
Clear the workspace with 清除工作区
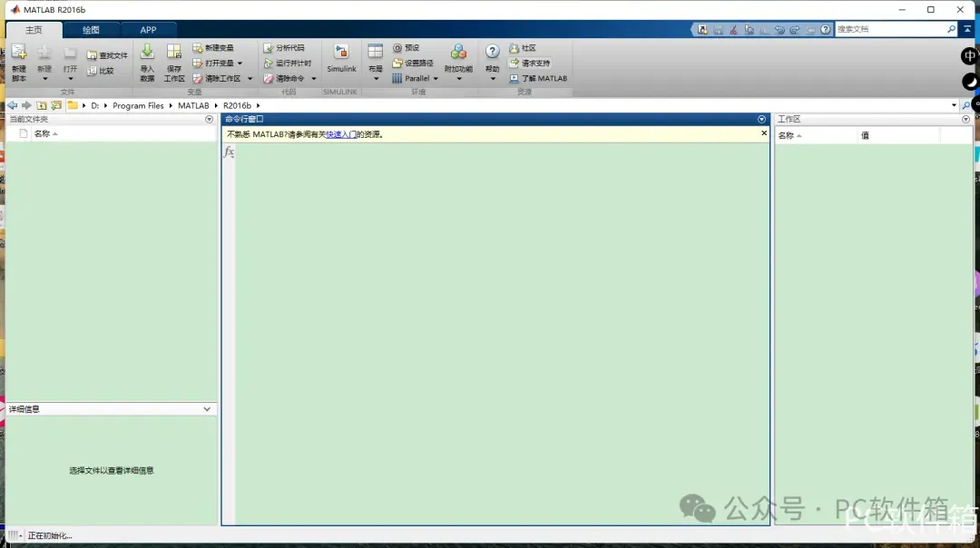[x=217, y=78]
